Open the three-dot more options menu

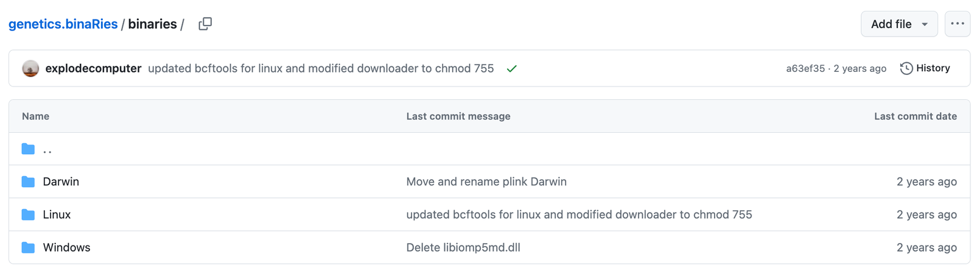957,24
